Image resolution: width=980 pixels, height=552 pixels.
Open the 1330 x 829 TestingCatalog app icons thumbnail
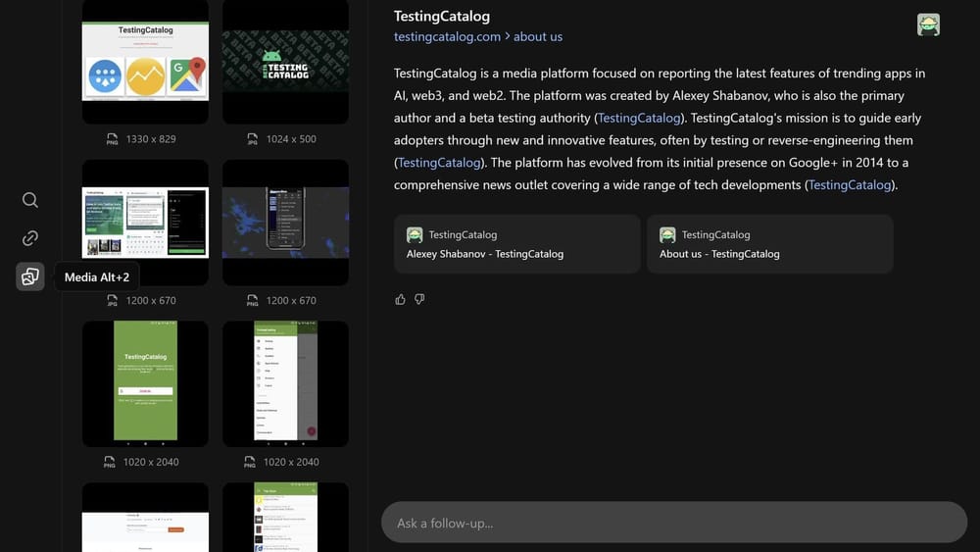(x=145, y=61)
